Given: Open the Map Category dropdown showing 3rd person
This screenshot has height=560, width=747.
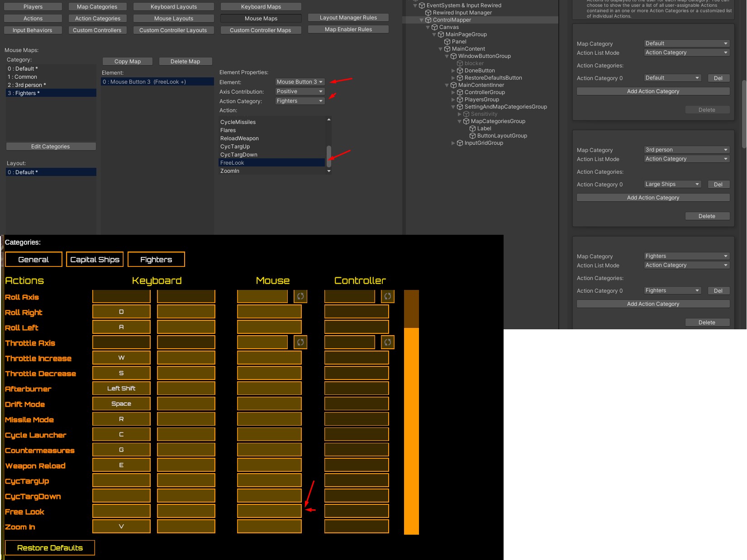Looking at the screenshot, I should click(686, 150).
